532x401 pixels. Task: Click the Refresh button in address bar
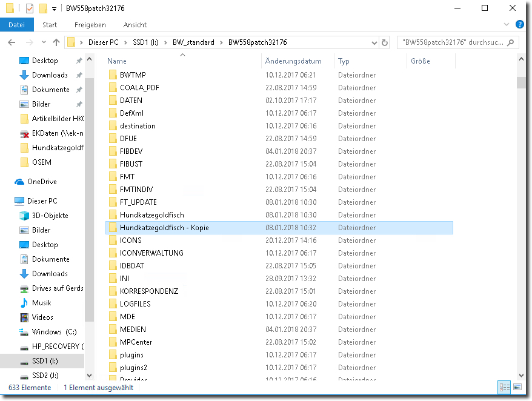pyautogui.click(x=385, y=42)
